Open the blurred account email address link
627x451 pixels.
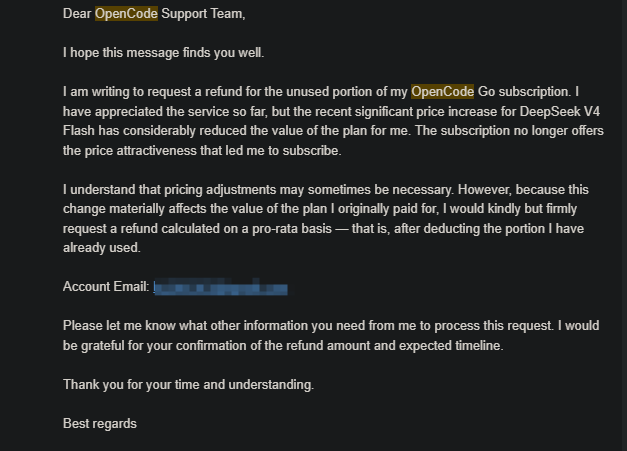click(x=220, y=287)
